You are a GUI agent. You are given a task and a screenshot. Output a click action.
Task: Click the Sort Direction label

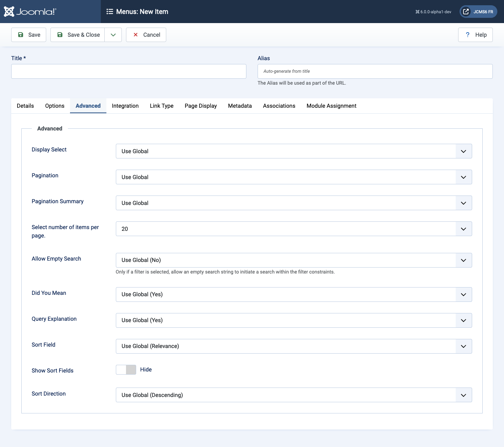click(49, 393)
